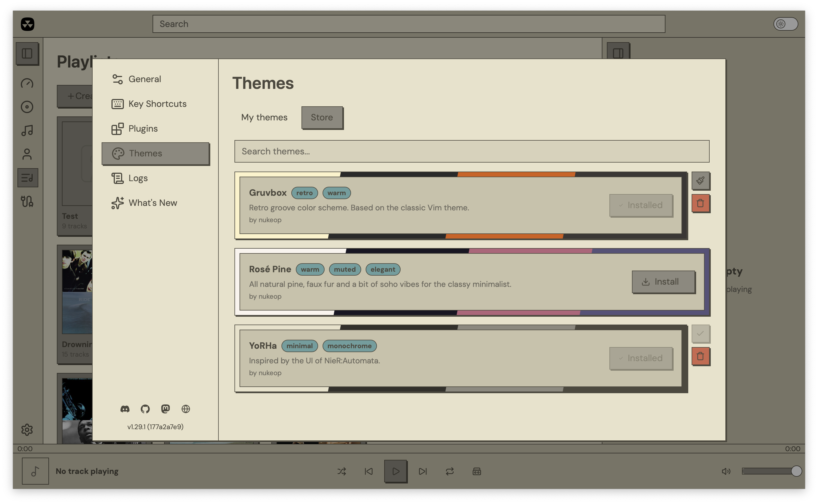This screenshot has width=818, height=504.
Task: Install the Rosé Pine theme
Action: pos(663,282)
